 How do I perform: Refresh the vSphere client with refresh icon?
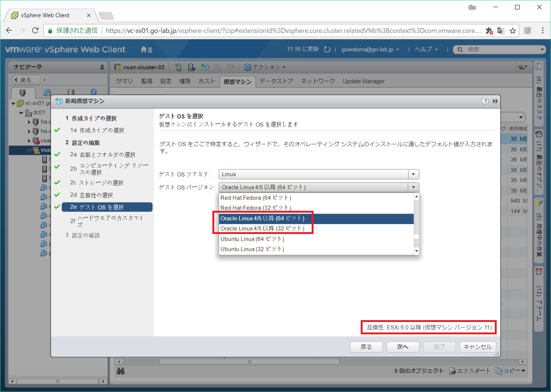point(327,49)
